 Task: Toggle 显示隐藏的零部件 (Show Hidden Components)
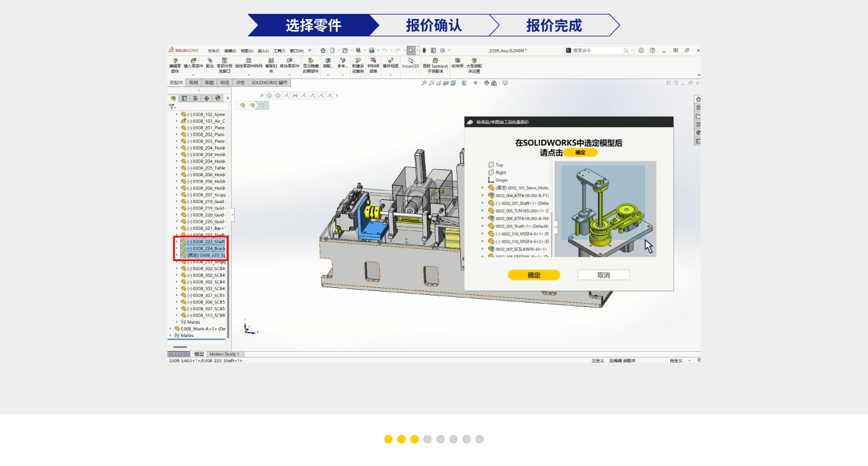click(311, 63)
